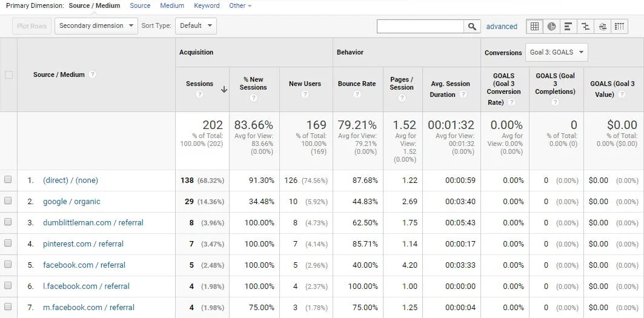The image size is (644, 318).
Task: Switch to Comparison view icon
Action: [586, 26]
